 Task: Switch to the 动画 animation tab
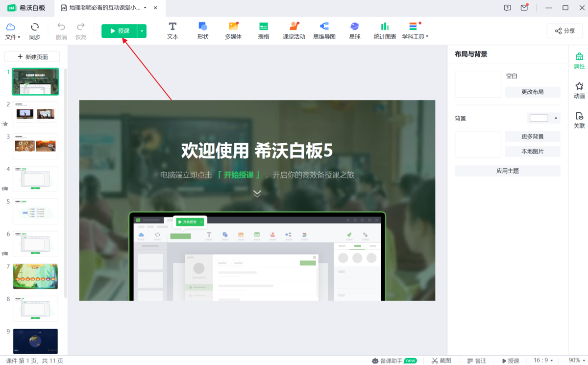579,90
